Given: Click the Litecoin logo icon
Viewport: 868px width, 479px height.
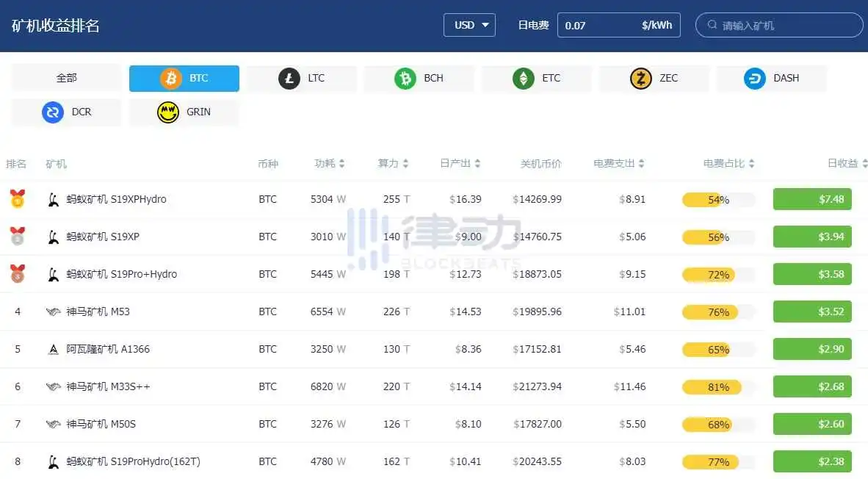Looking at the screenshot, I should tap(289, 78).
